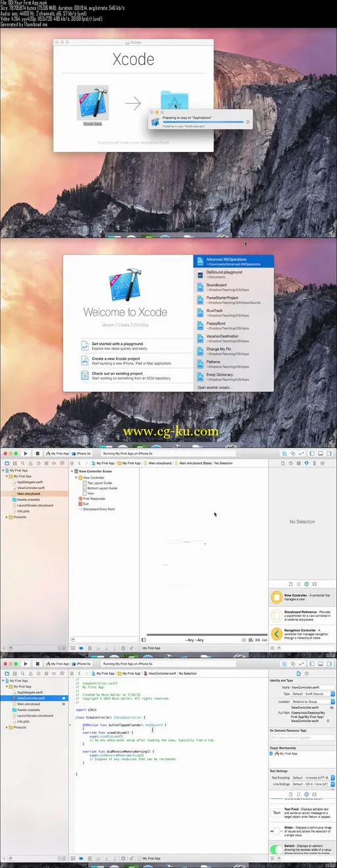Click the storyboard canvas horizontal scrollbar
The image size is (337, 868).
click(206, 635)
